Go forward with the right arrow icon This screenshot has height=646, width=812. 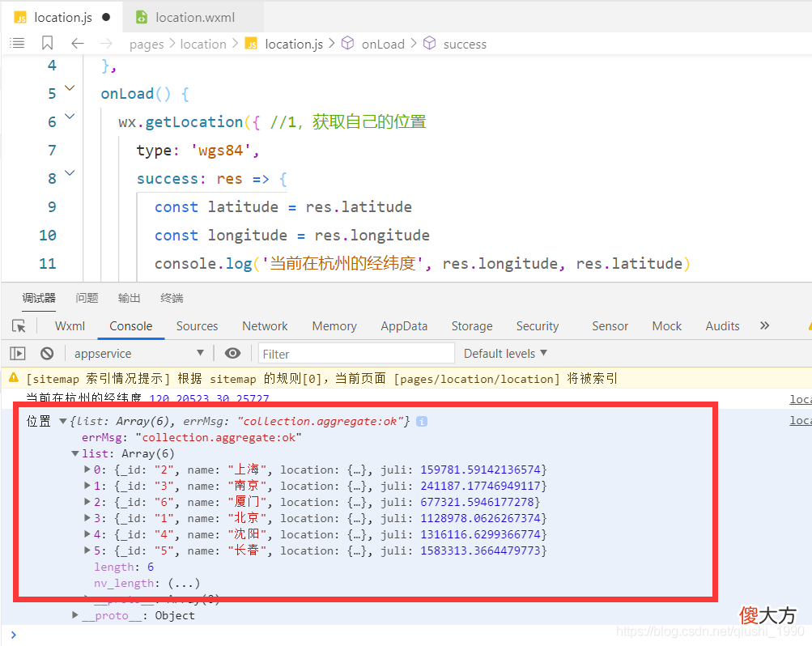[x=105, y=44]
